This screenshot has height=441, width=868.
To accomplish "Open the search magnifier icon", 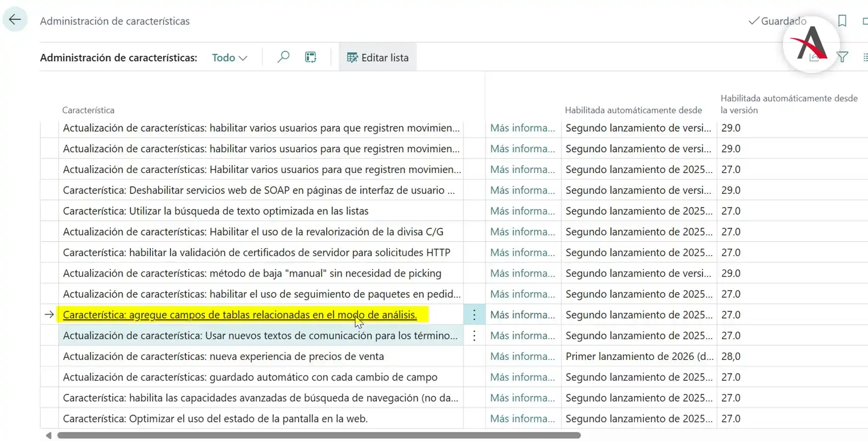I will (283, 57).
